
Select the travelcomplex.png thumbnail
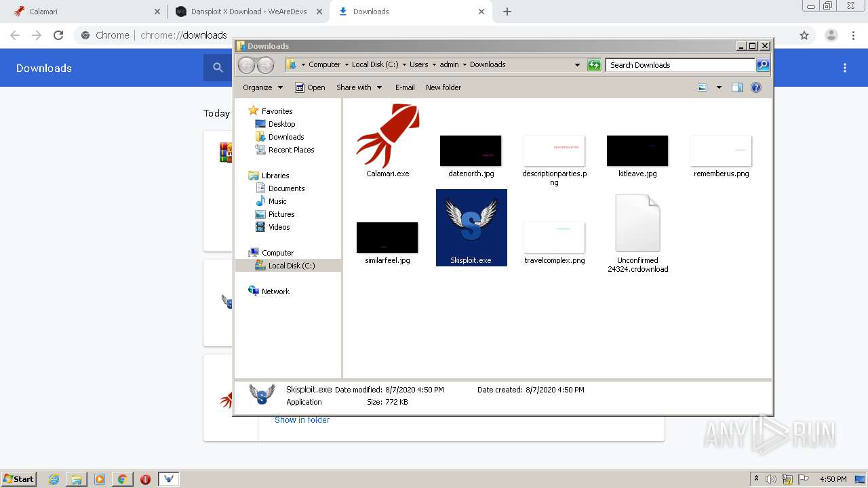coord(554,237)
